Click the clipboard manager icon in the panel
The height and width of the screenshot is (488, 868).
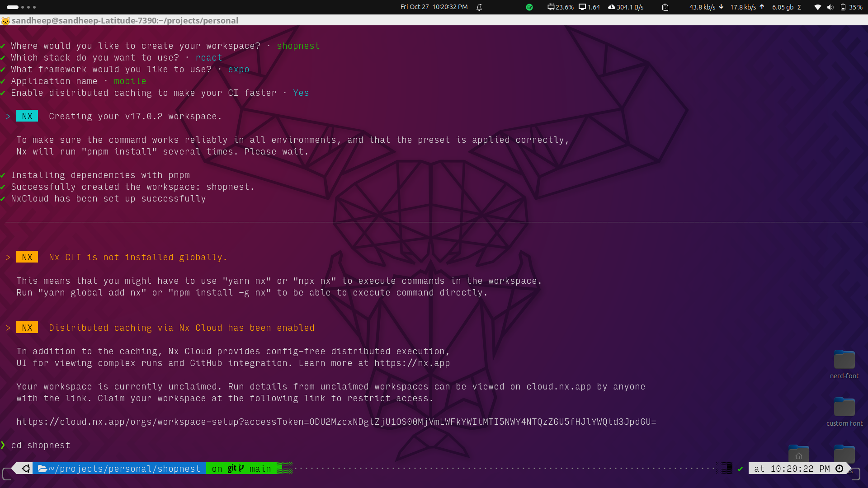point(665,7)
